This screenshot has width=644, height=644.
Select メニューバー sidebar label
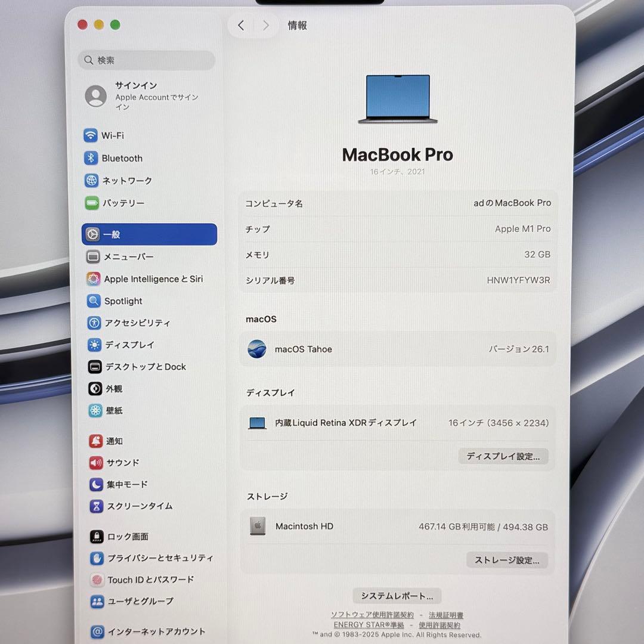(x=129, y=256)
